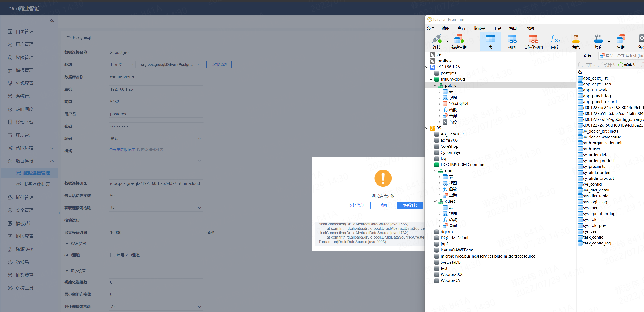Open the 函数 toolbar icon in Navicat

click(x=555, y=42)
